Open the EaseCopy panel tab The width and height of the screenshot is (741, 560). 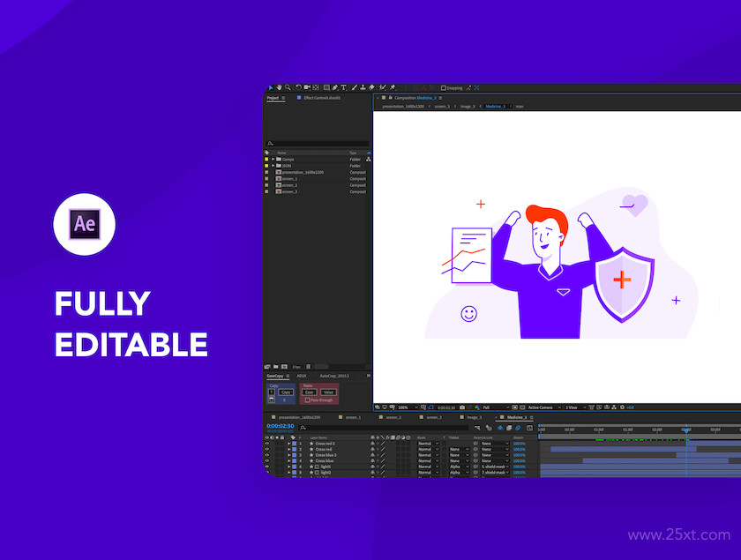275,377
